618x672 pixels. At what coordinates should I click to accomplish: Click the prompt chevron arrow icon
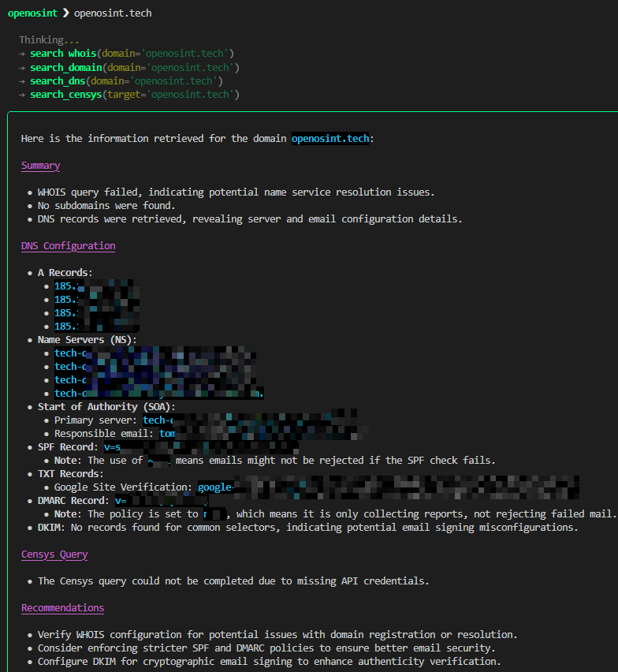65,13
